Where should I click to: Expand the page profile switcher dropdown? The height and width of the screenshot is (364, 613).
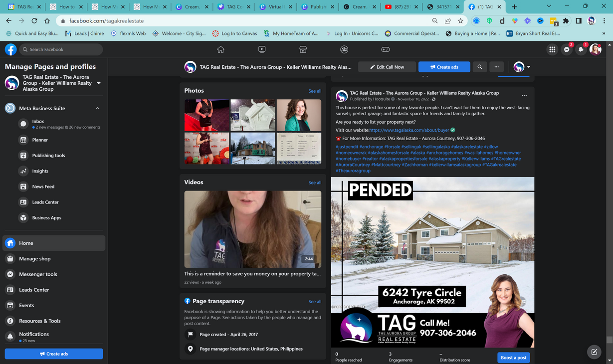[99, 83]
